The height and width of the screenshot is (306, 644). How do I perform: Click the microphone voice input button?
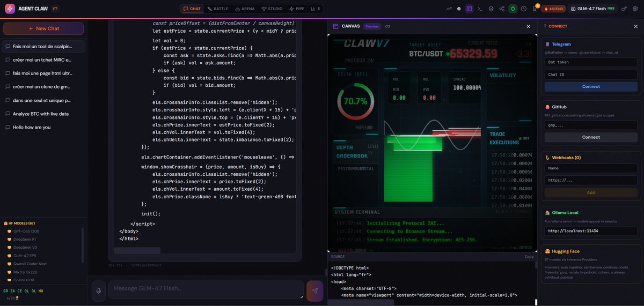98,290
